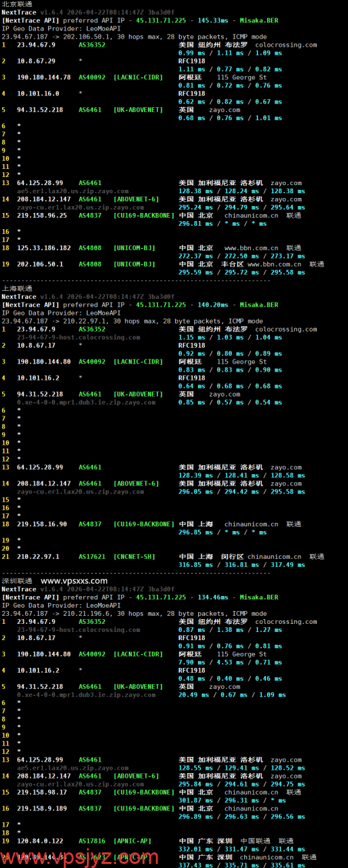The height and width of the screenshot is (868, 348).
Task: Select latency 20.49 ms / 0.67 ms / 1.09 ms
Action: 232,694
